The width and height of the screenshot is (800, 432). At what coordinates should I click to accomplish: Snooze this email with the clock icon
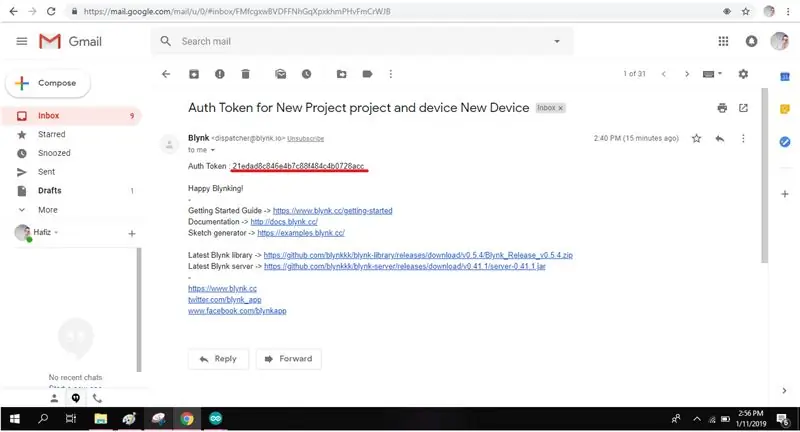click(306, 74)
